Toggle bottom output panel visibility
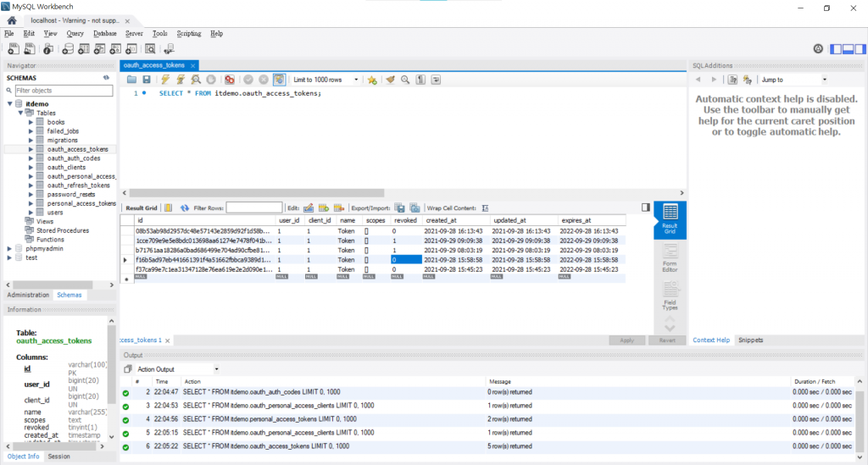 pos(848,49)
